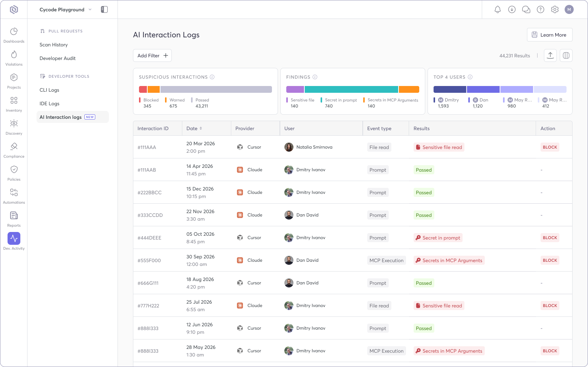Open notifications via the bell icon
The height and width of the screenshot is (367, 588).
tap(497, 9)
